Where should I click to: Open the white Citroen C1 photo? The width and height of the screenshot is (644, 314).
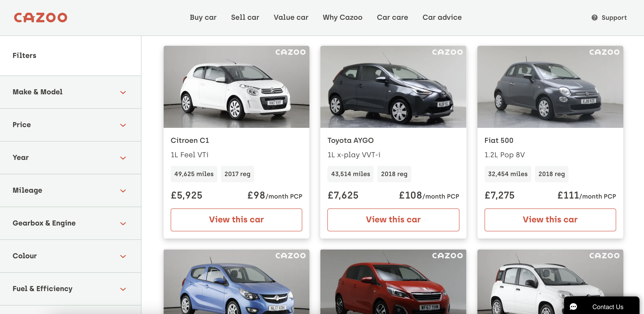coord(236,87)
